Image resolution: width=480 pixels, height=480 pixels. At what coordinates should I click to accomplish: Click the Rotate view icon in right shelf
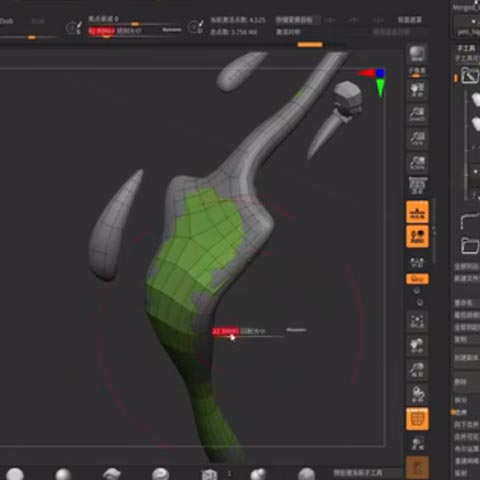pyautogui.click(x=417, y=394)
